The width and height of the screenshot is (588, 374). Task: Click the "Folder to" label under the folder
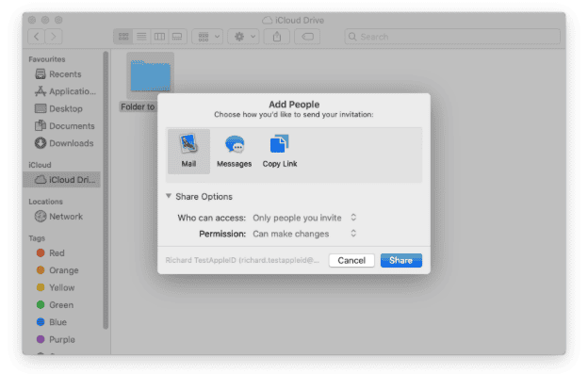(138, 106)
